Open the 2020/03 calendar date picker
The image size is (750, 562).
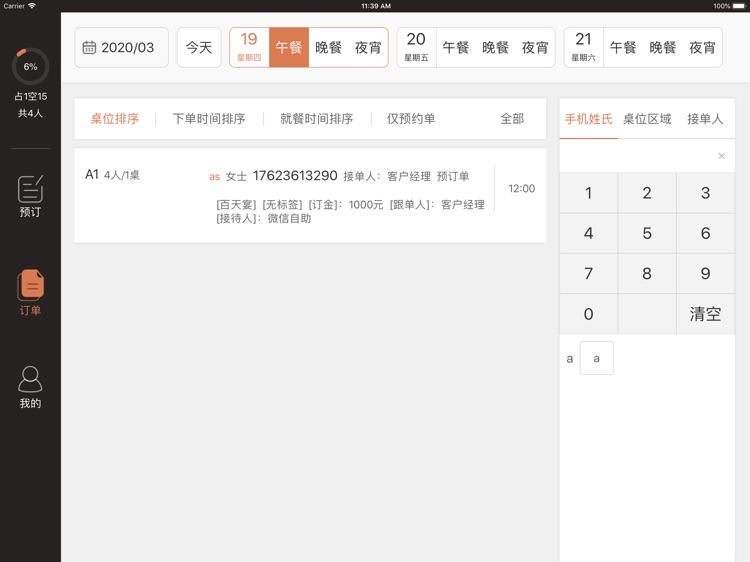click(x=121, y=47)
